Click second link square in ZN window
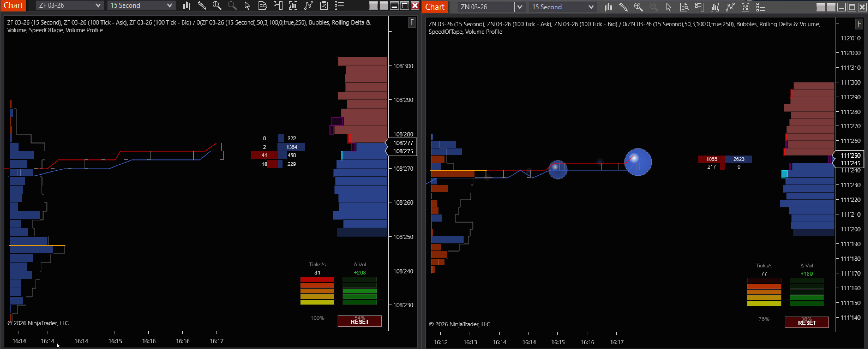868x349 pixels. point(831,7)
